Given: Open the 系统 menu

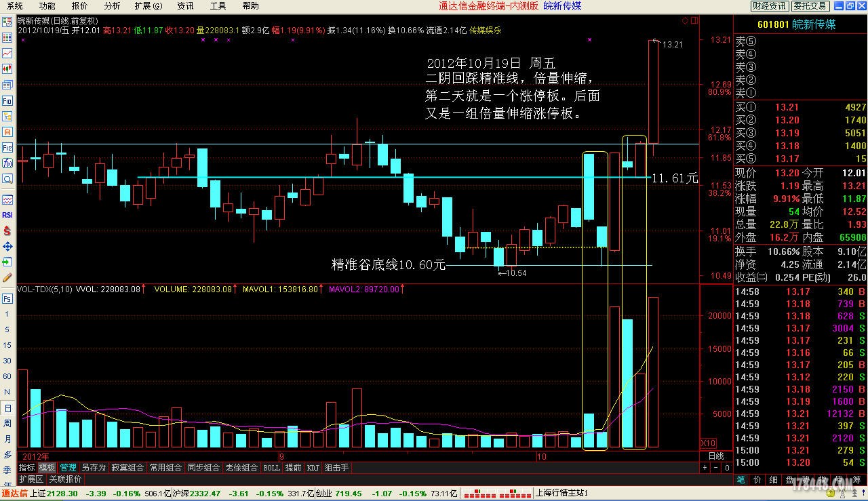Looking at the screenshot, I should tap(15, 6).
